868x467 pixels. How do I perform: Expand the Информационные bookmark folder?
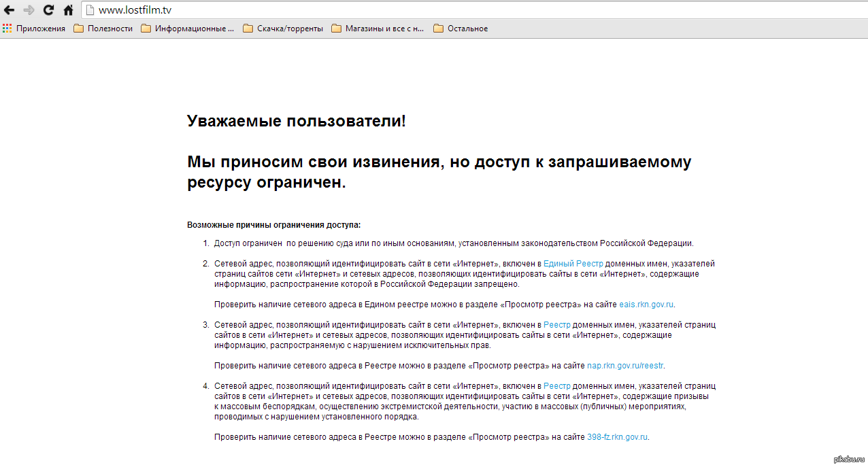coord(188,29)
